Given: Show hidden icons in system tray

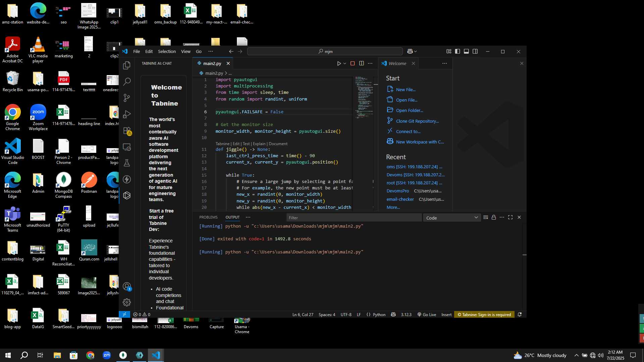Looking at the screenshot, I should pos(576,355).
